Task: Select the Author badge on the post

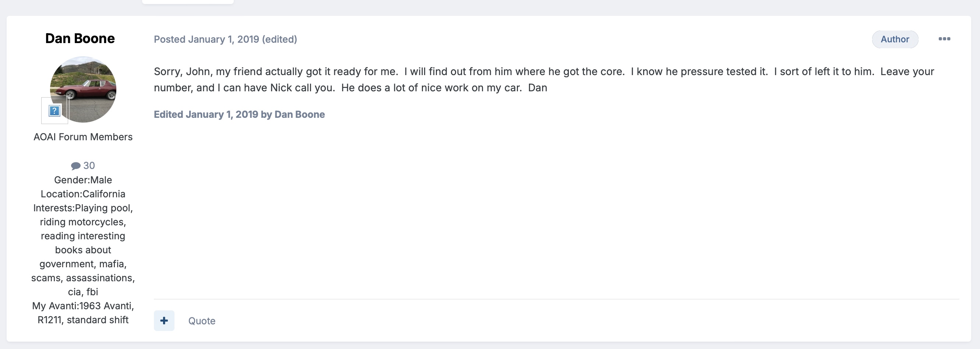Action: (x=894, y=39)
